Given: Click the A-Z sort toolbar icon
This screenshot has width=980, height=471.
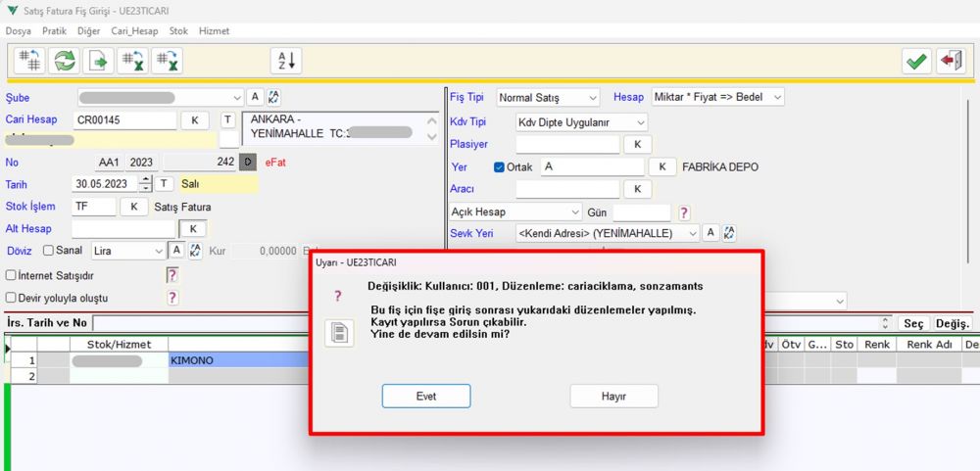Looking at the screenshot, I should pos(286,61).
